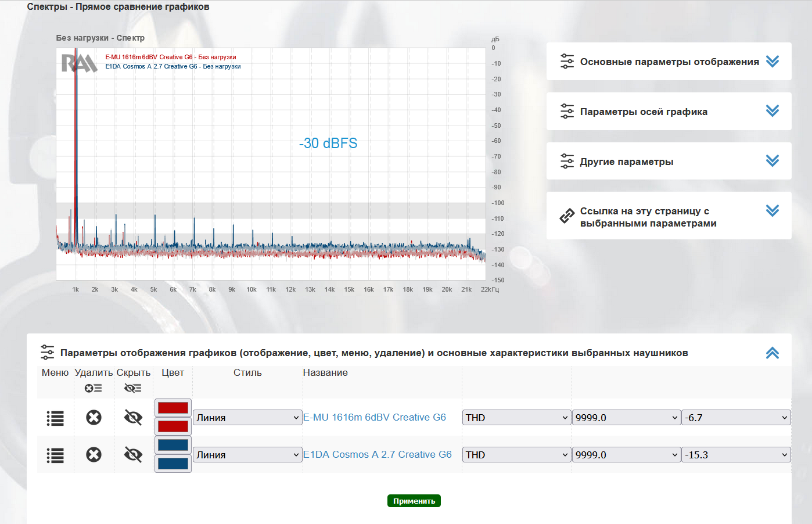Open the E1DA Cosmos A 2.7 Creative G6 link
The width and height of the screenshot is (812, 524).
pyautogui.click(x=378, y=454)
